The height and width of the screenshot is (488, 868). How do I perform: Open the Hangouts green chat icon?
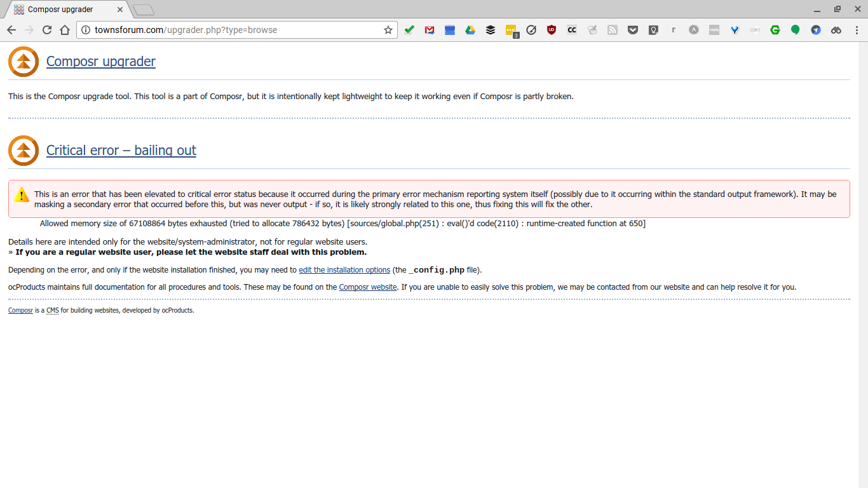796,30
